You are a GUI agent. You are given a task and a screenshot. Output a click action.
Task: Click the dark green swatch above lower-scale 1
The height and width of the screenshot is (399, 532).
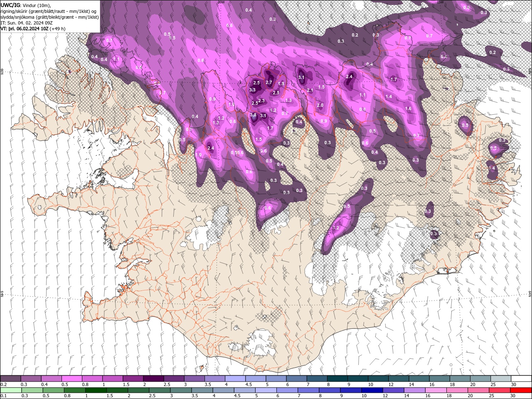pos(96,390)
